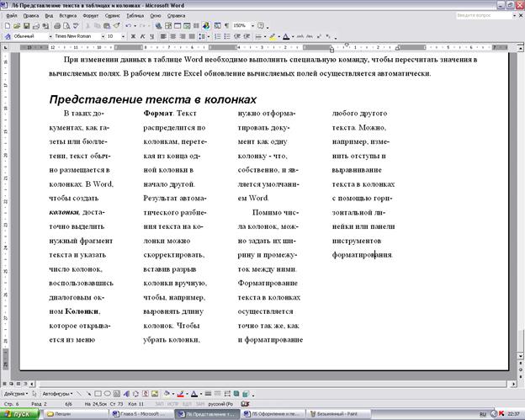The image size is (525, 420).
Task: Apply line color in Drawing toolbar
Action: [x=180, y=394]
